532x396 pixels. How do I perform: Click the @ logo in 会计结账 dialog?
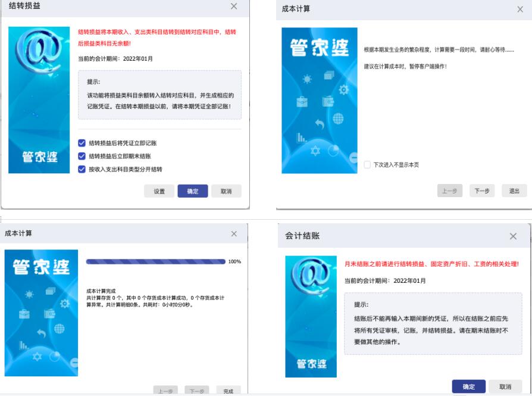pos(311,276)
